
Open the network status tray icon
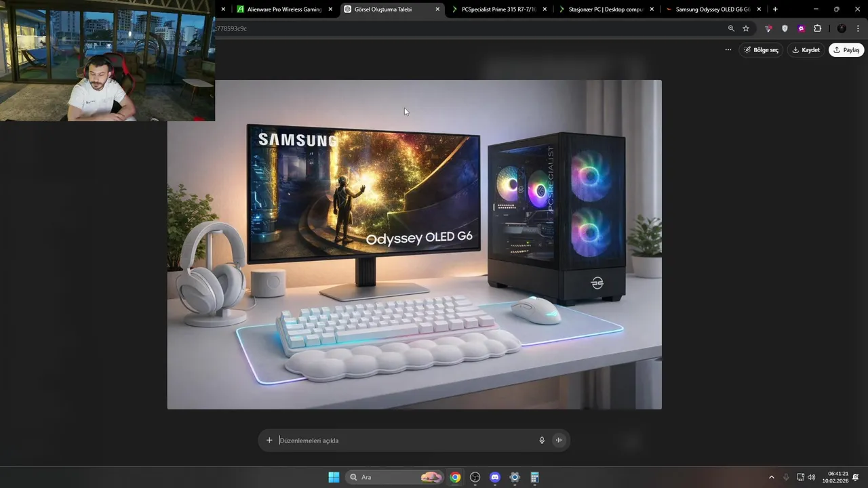point(800,477)
